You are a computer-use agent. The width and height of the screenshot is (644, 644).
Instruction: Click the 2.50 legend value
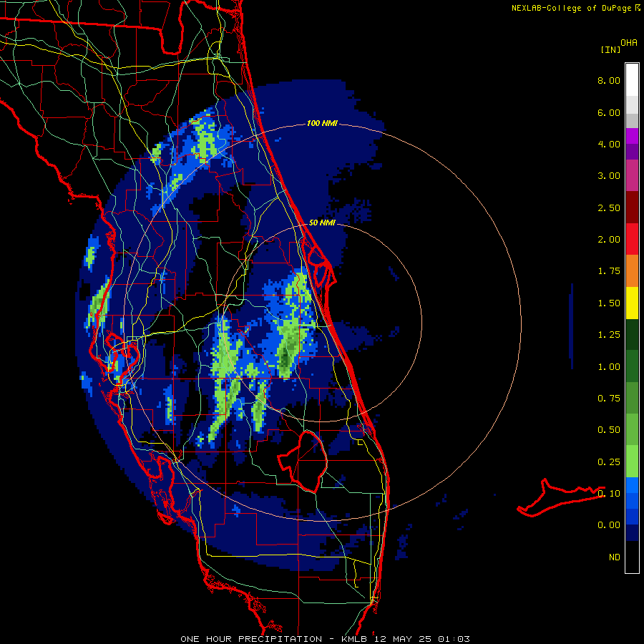tap(609, 208)
